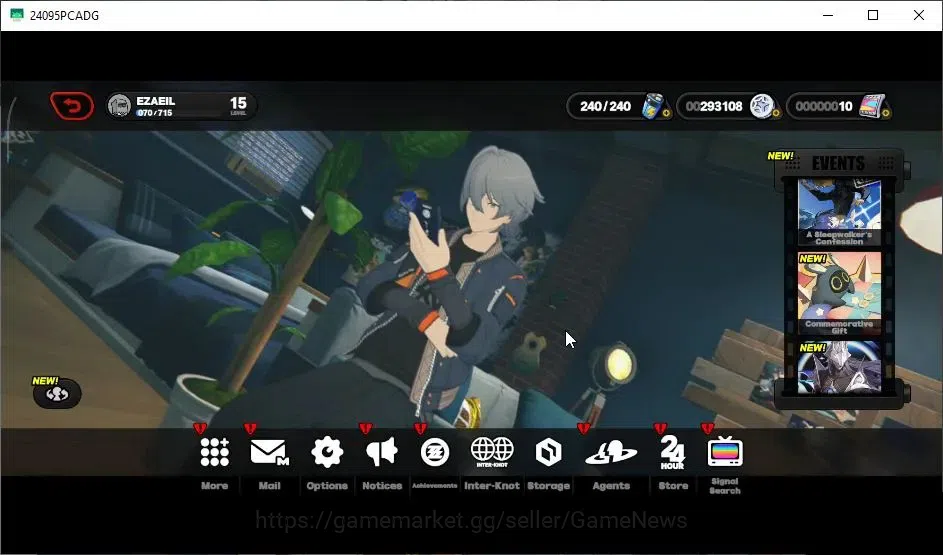Open the Options gear icon
Viewport: 943px width, 555px height.
pos(327,452)
